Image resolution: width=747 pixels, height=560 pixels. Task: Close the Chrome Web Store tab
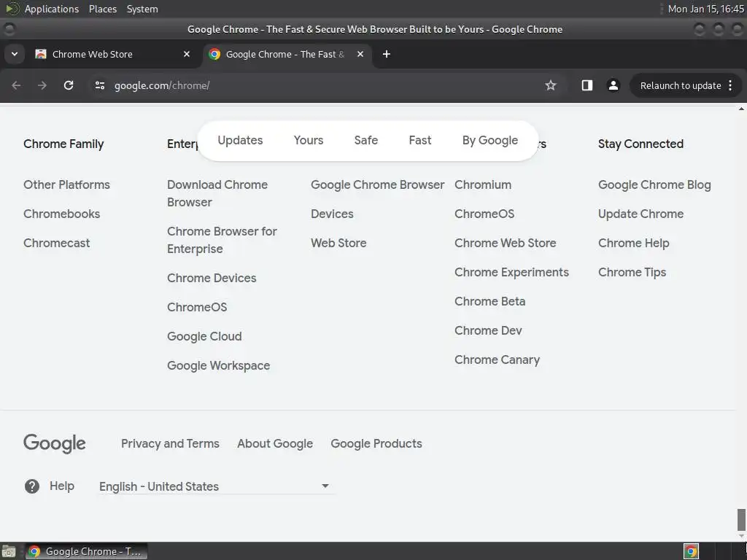coord(187,54)
